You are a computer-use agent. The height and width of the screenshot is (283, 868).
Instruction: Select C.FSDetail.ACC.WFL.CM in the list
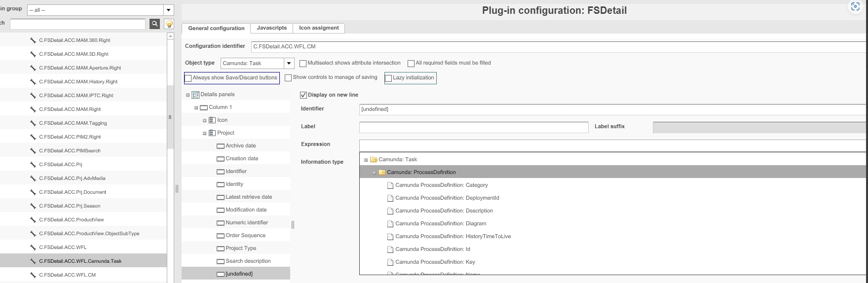tap(67, 275)
